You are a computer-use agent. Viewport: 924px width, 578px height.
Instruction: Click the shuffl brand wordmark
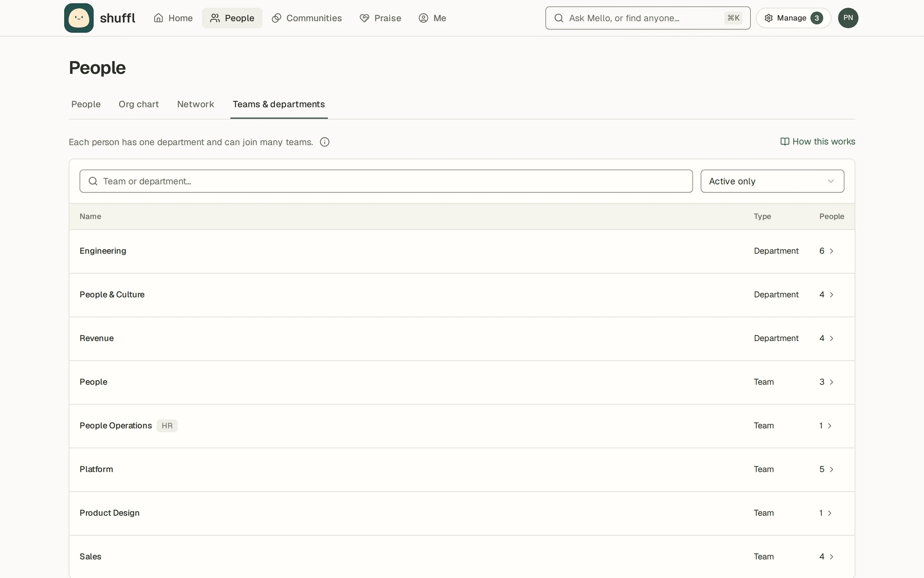coord(118,18)
